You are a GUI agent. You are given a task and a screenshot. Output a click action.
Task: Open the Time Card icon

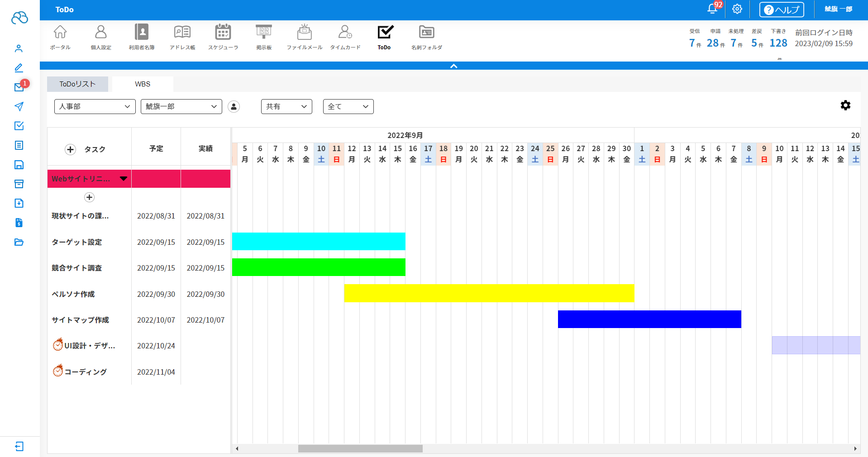pyautogui.click(x=345, y=36)
